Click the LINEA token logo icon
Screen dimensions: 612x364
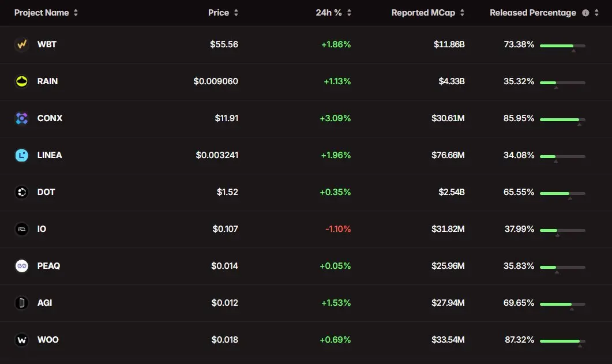pos(22,155)
